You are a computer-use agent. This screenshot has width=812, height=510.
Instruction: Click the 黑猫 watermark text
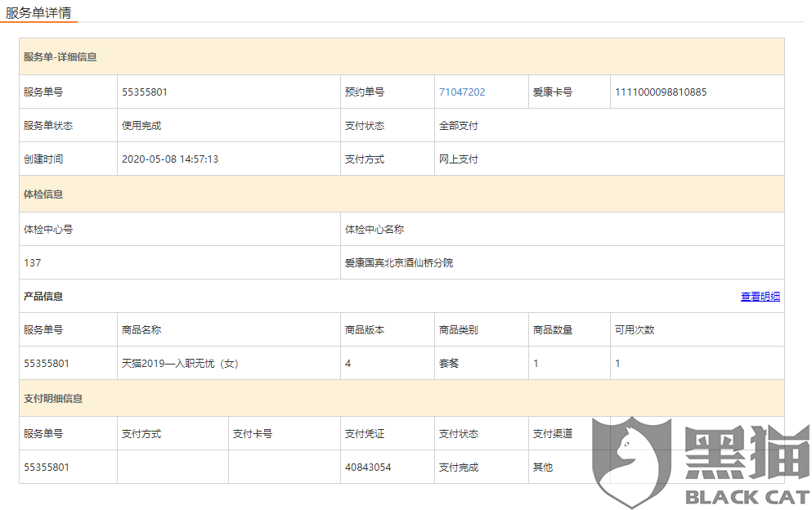click(x=747, y=452)
